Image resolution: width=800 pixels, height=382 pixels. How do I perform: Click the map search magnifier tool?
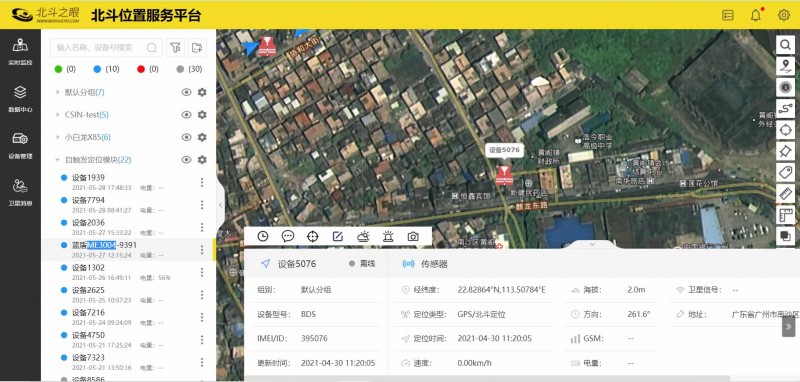(785, 45)
